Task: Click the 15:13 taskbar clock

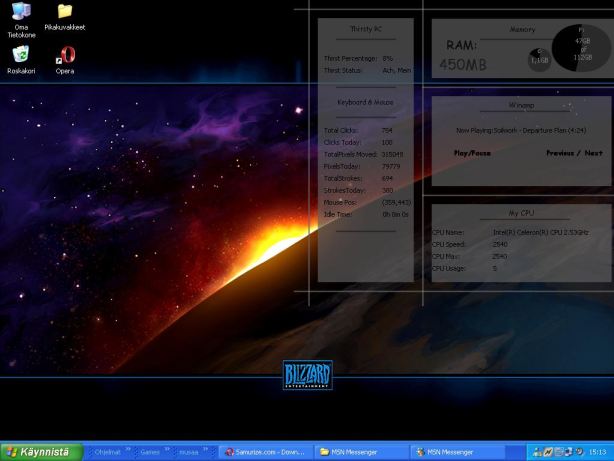Action: click(x=598, y=452)
